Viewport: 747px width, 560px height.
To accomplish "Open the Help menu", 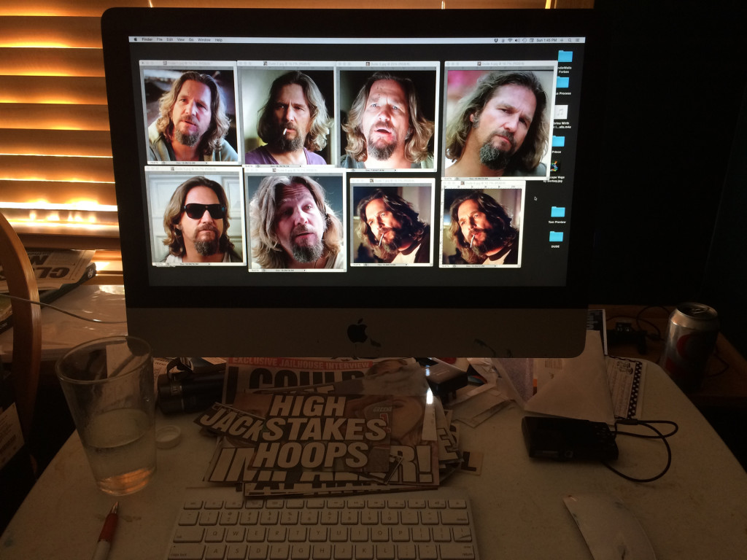I will (x=219, y=39).
